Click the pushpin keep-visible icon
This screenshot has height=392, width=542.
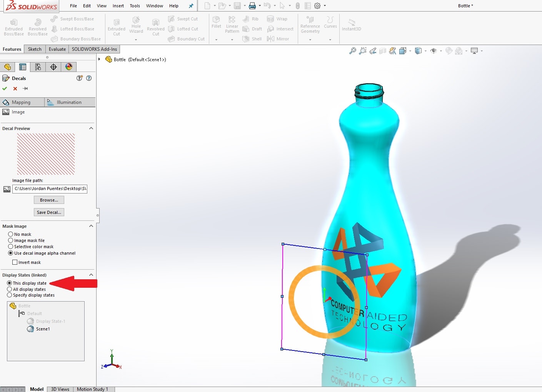25,88
